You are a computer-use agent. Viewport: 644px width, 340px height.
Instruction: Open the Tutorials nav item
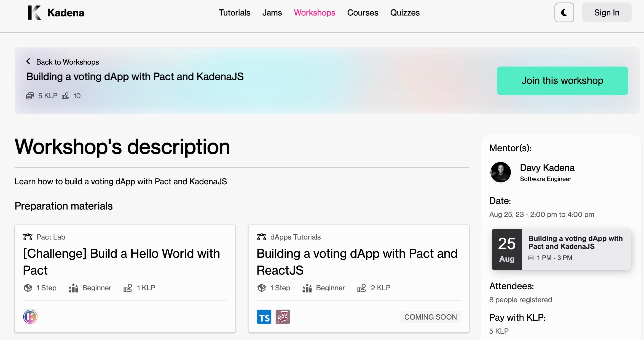click(x=234, y=13)
